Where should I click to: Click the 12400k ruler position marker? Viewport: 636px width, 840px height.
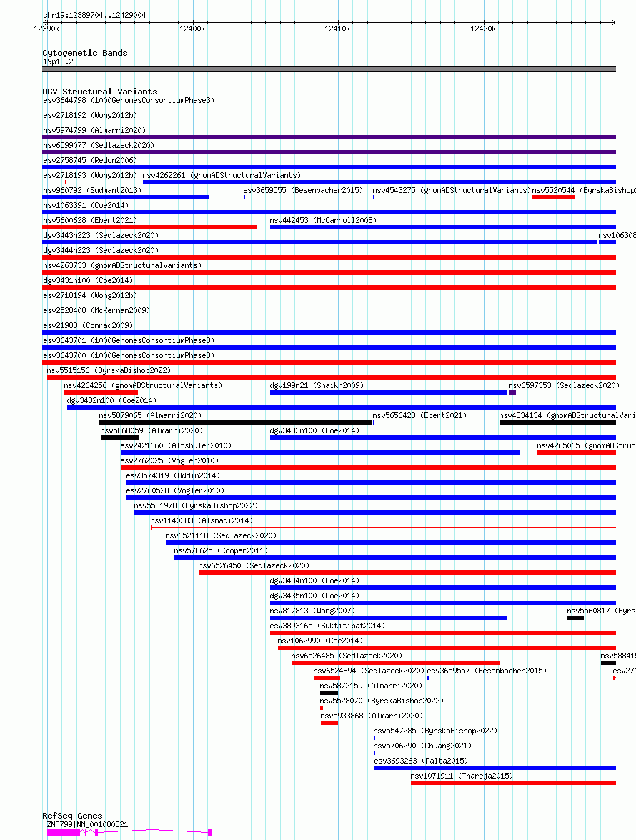192,29
